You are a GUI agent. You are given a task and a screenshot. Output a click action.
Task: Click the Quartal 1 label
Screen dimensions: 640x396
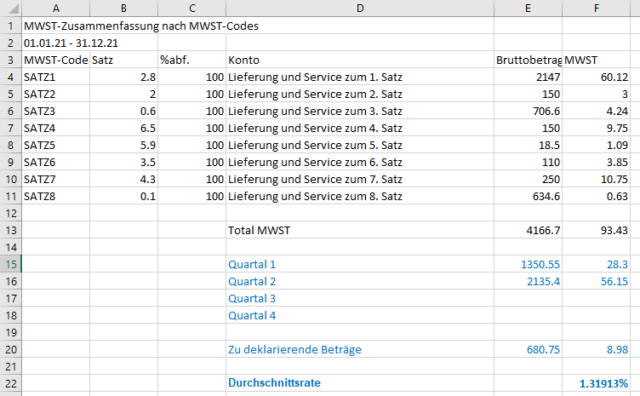pyautogui.click(x=252, y=265)
